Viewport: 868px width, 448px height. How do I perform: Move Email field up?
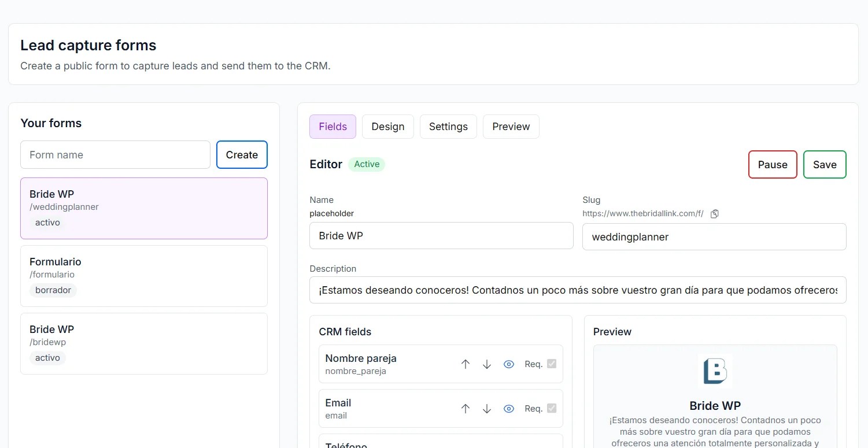466,409
